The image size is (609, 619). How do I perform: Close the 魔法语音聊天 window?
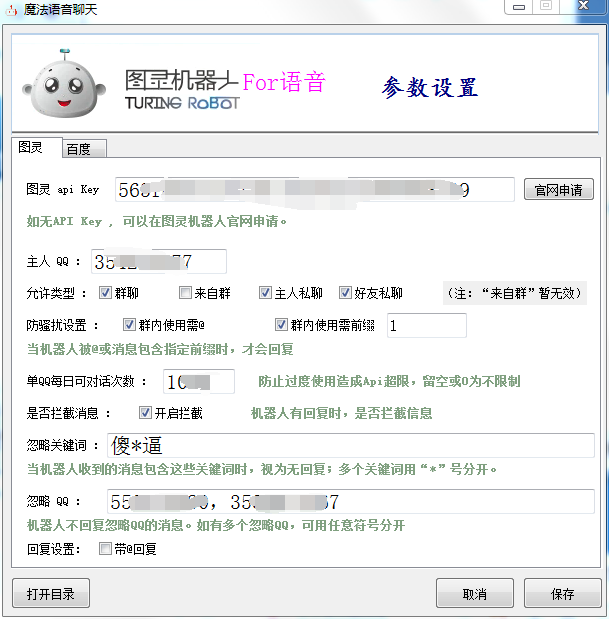coord(583,6)
